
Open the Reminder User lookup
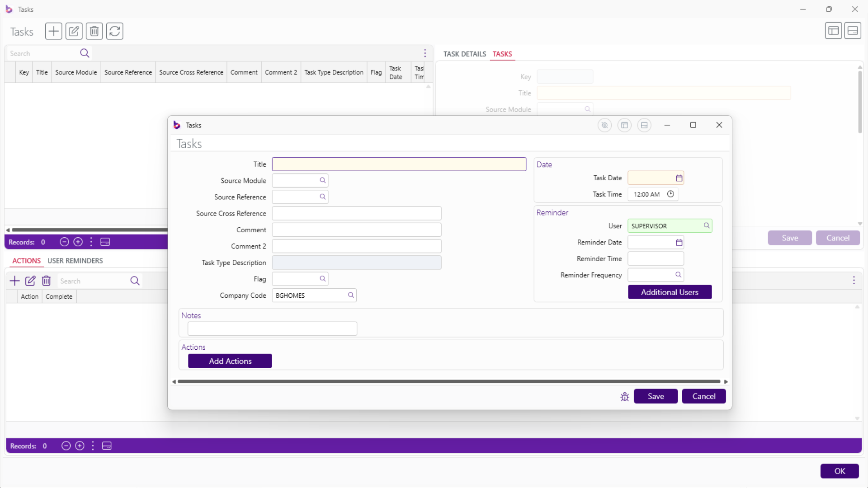[706, 225]
